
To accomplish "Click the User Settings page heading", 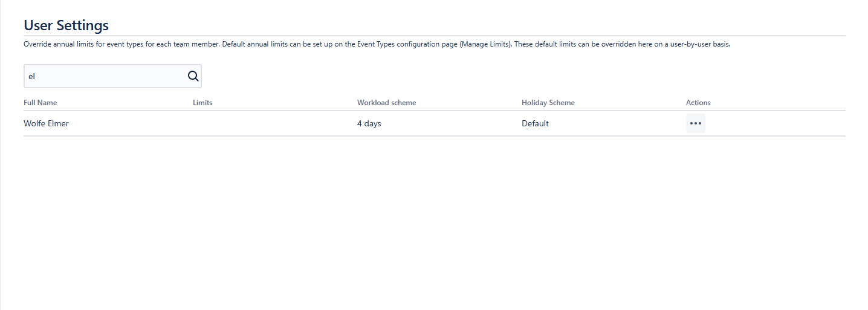I will tap(66, 25).
